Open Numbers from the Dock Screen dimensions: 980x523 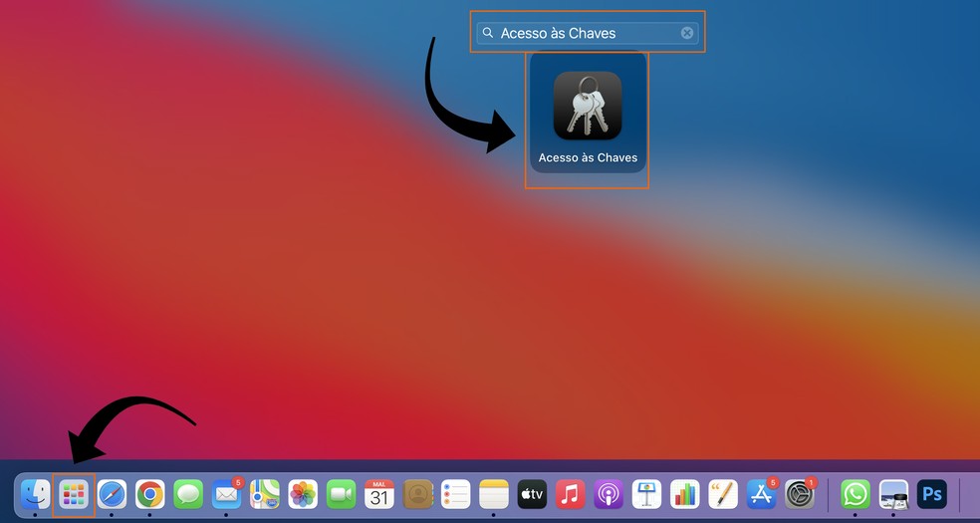pyautogui.click(x=685, y=494)
